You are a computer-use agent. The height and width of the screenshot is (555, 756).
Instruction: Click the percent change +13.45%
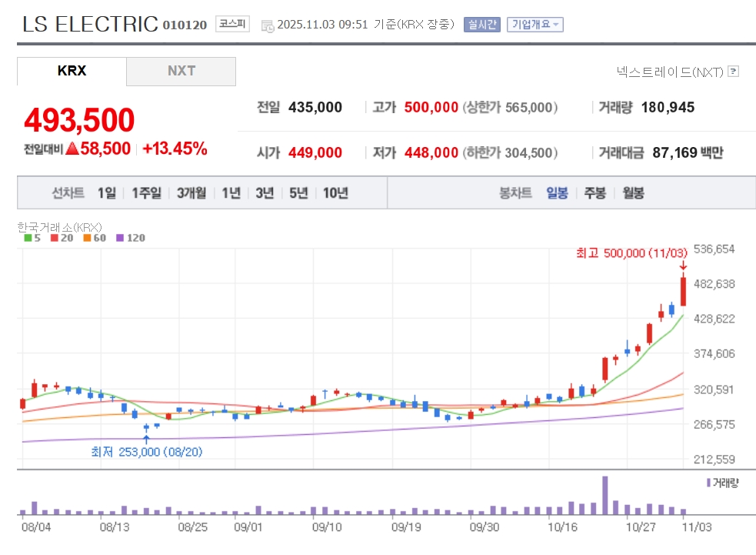click(x=175, y=149)
